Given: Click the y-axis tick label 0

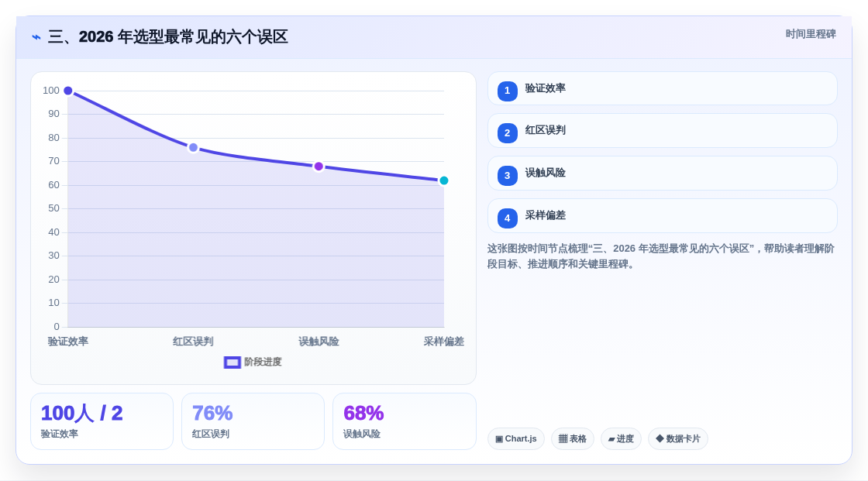Looking at the screenshot, I should coord(57,327).
